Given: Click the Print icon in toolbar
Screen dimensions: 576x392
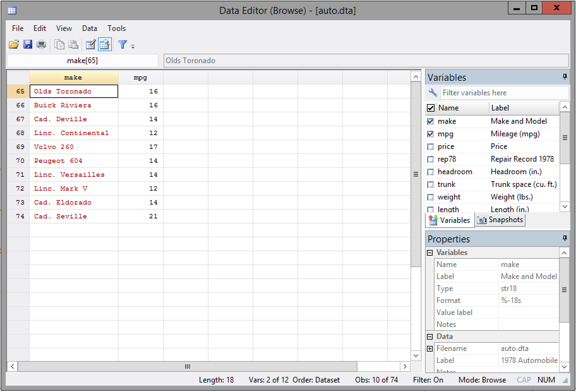Looking at the screenshot, I should tap(41, 45).
